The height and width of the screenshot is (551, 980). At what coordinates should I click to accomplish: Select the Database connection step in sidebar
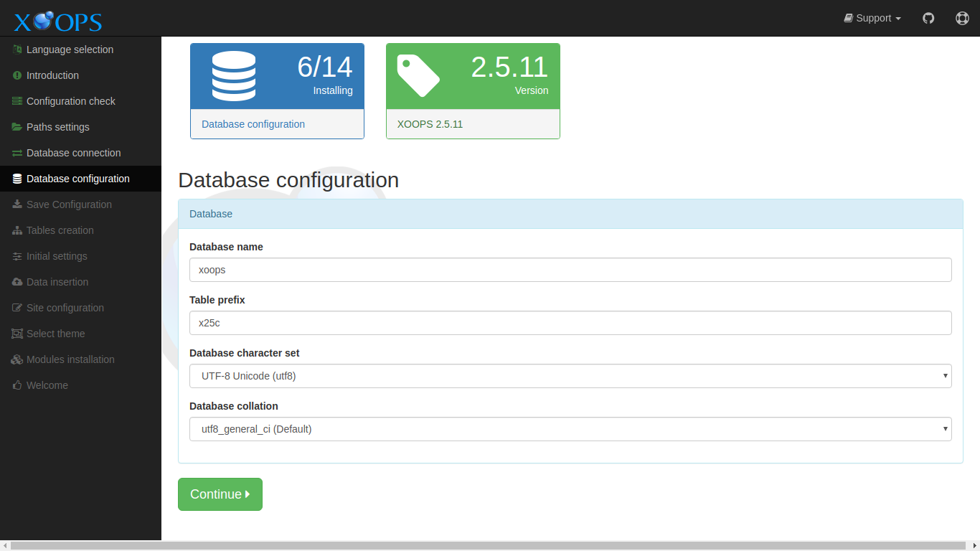click(x=74, y=152)
